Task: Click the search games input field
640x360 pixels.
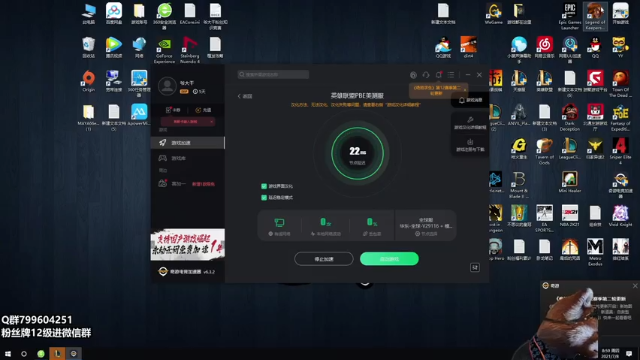Action: pos(273,75)
